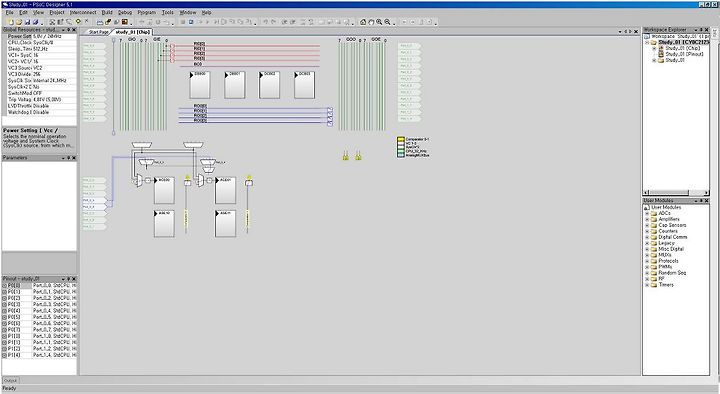Select Study_01 [Pinout] in Workspace Explorer

pos(684,54)
